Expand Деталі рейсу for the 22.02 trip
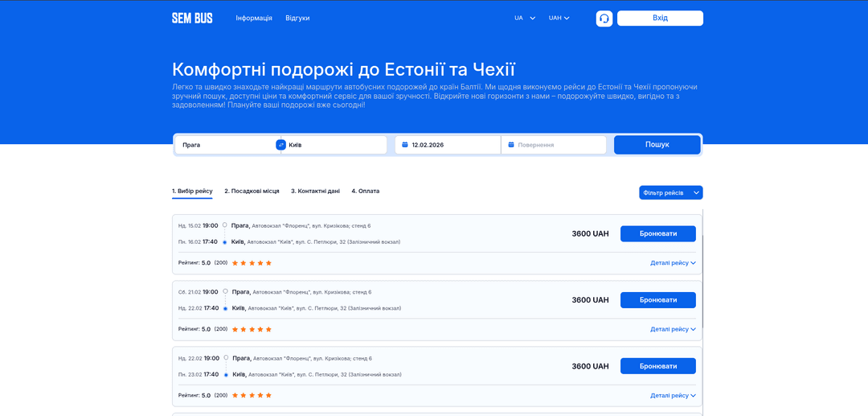The image size is (868, 416). point(673,395)
